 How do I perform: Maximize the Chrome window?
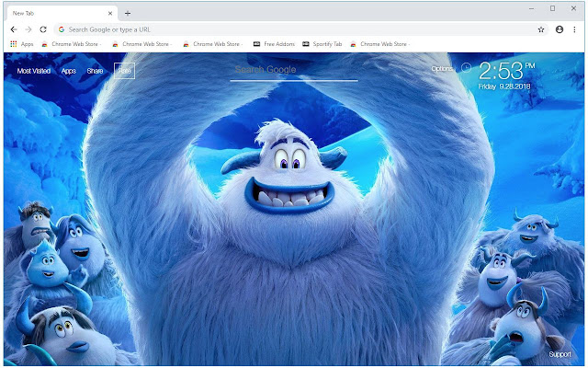point(552,8)
